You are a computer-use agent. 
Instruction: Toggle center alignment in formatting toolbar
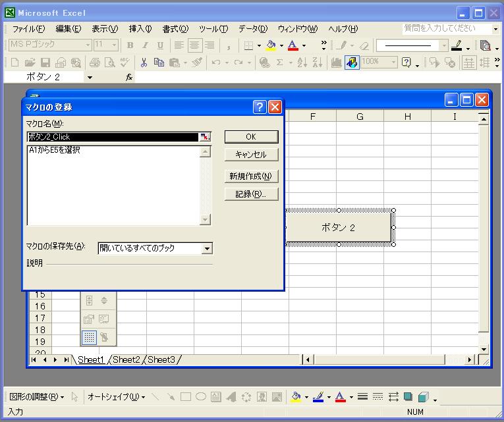(194, 45)
